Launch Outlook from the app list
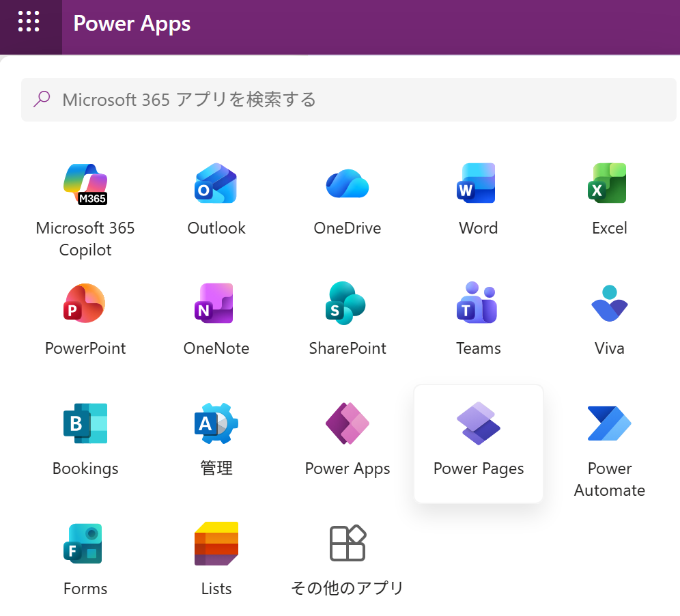The image size is (680, 616). [x=216, y=184]
